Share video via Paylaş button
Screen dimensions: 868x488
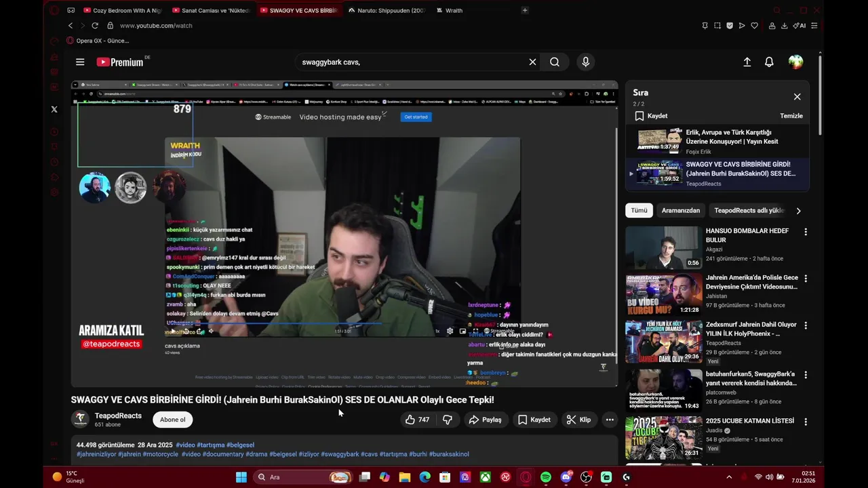coord(485,420)
